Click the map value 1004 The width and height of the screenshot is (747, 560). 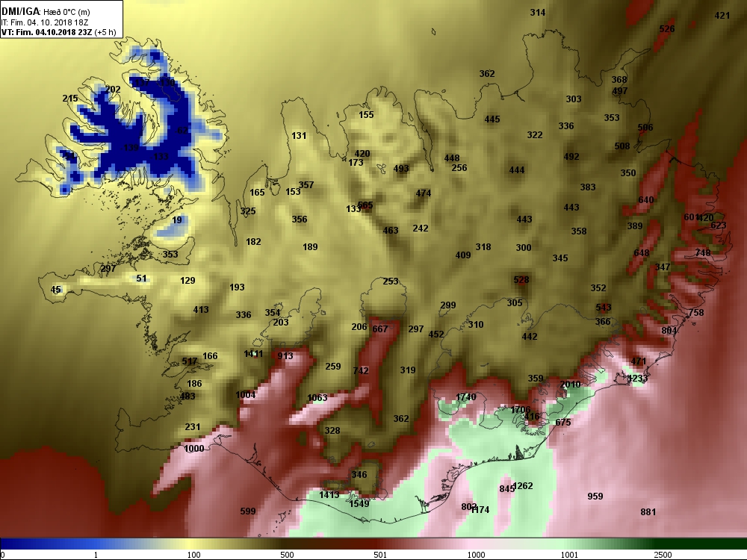[245, 395]
